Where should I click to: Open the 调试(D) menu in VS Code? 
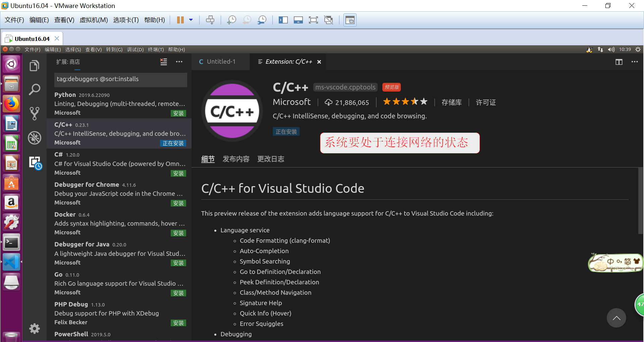click(135, 50)
